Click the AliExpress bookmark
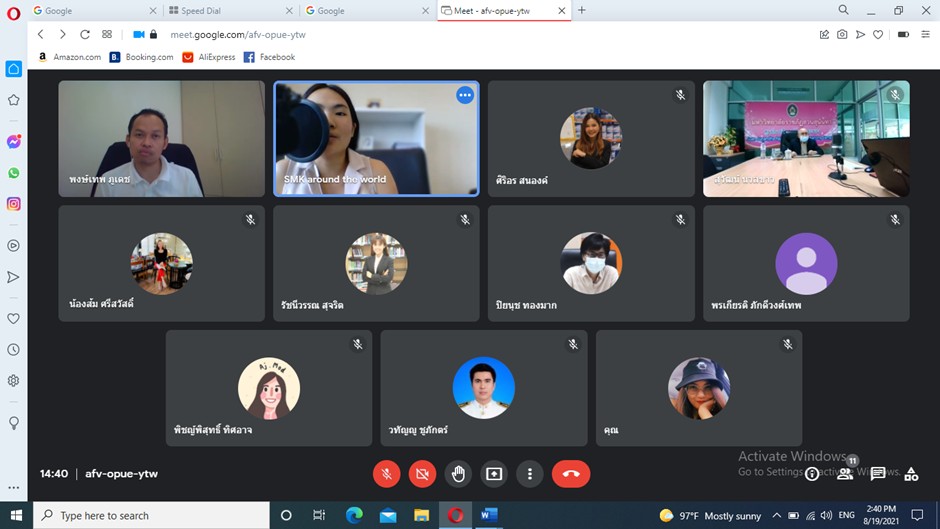 click(x=209, y=57)
